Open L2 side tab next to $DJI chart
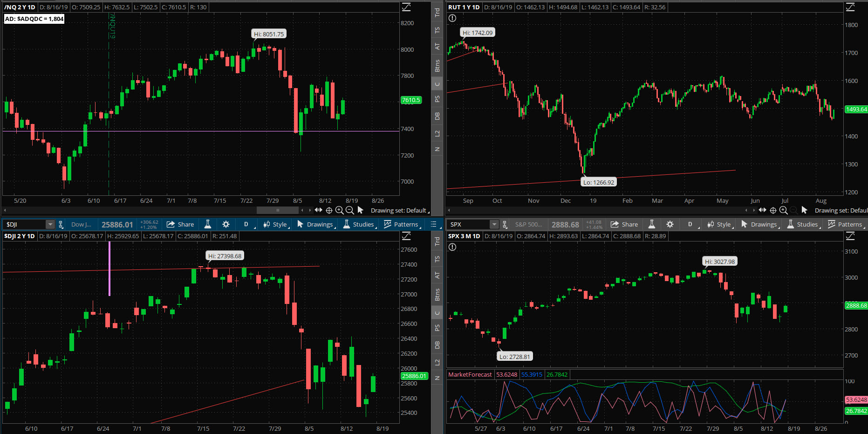The width and height of the screenshot is (868, 434). [x=437, y=362]
